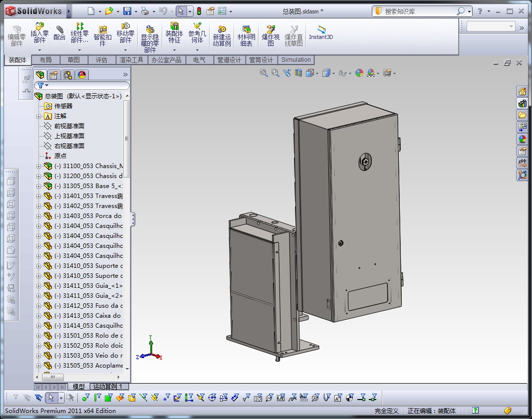Viewport: 532px width, 419px height.
Task: Open the Design Library task pane icon
Action: (522, 103)
